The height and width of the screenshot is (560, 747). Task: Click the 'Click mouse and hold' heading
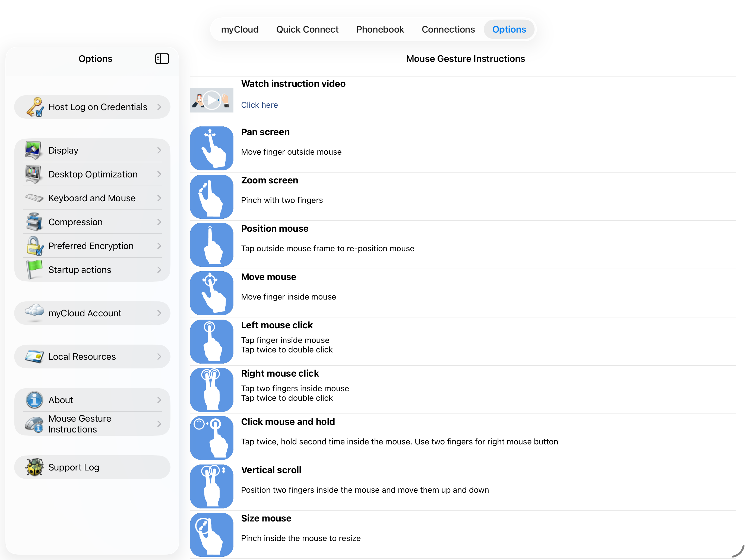point(288,421)
